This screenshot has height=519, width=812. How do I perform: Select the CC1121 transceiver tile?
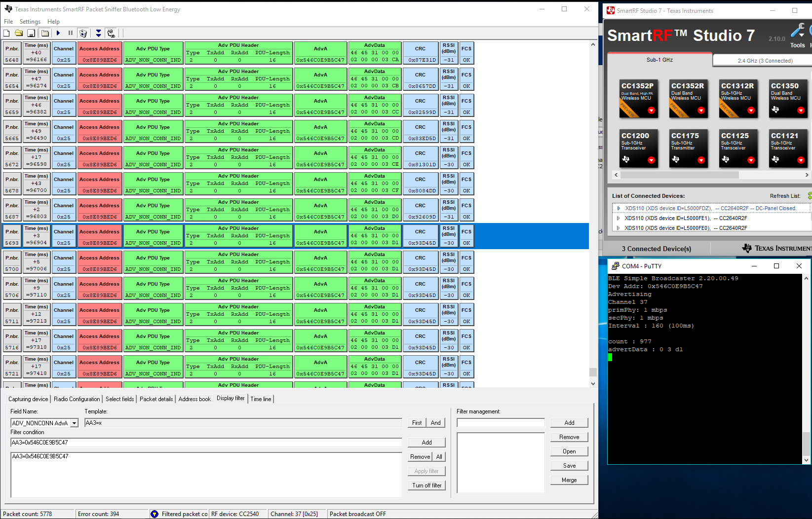788,148
